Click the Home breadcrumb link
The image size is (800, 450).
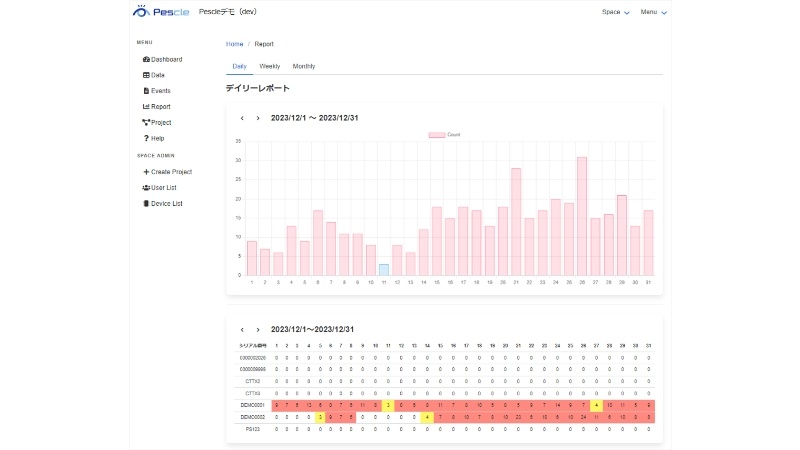(234, 44)
